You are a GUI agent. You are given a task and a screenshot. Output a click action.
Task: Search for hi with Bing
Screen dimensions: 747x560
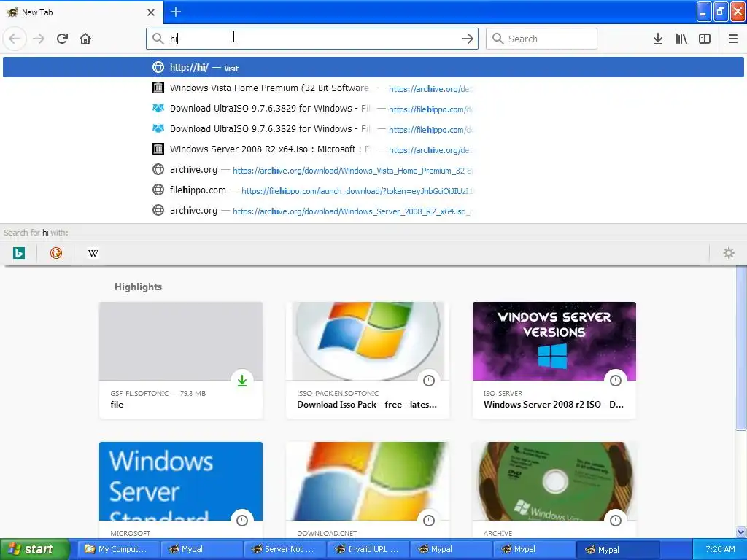[x=18, y=253]
